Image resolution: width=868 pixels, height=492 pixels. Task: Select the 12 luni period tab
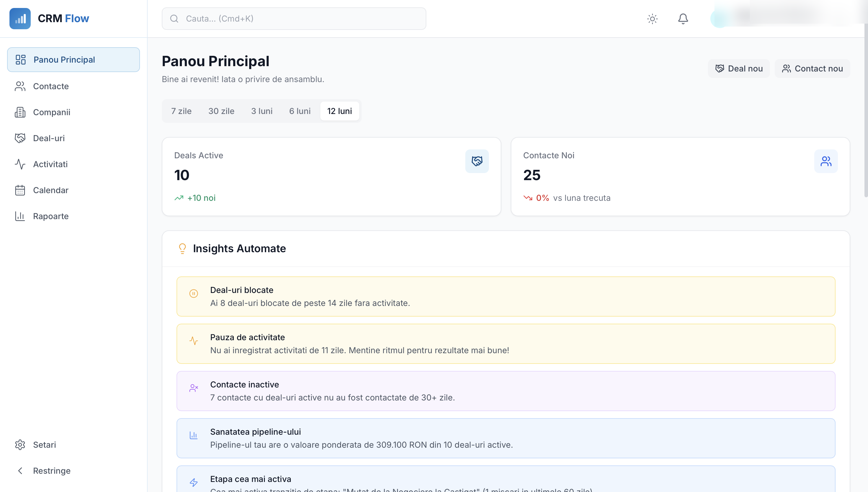(x=340, y=111)
